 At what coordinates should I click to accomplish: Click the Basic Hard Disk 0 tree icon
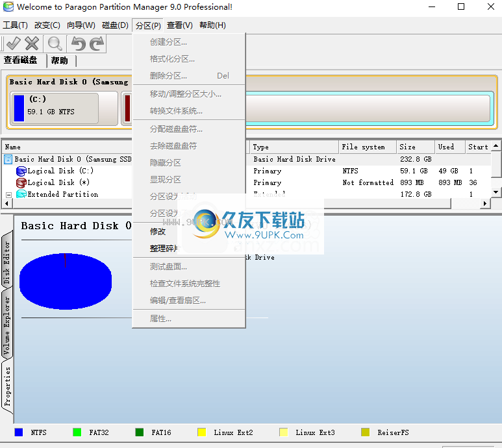[8, 159]
